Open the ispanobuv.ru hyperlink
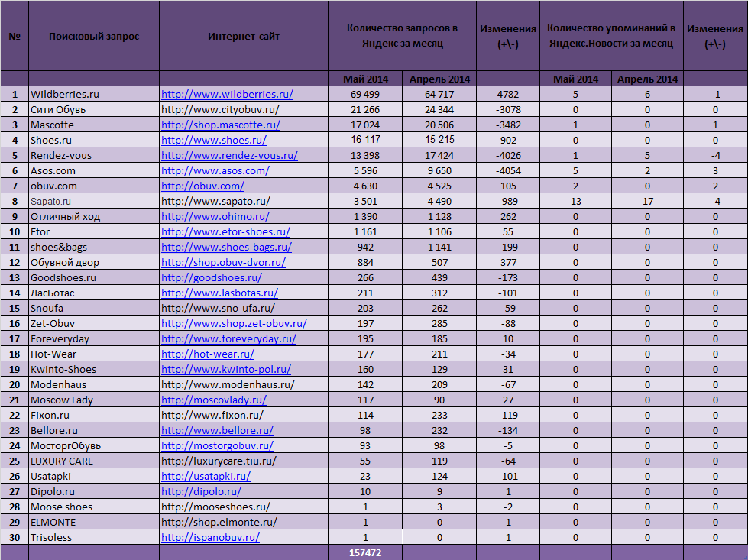Screen dimensions: 748x560 tap(210, 537)
